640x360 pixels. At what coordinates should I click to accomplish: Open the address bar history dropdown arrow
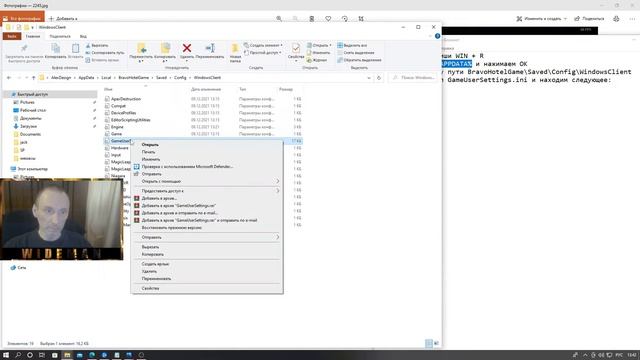[x=369, y=78]
